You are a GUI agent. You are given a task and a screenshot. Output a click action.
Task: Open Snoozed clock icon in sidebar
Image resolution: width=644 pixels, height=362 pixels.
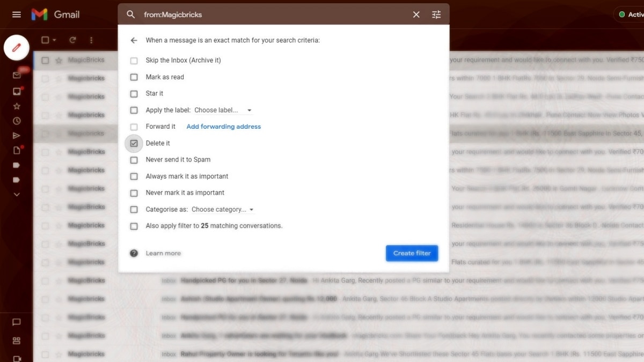click(x=17, y=121)
